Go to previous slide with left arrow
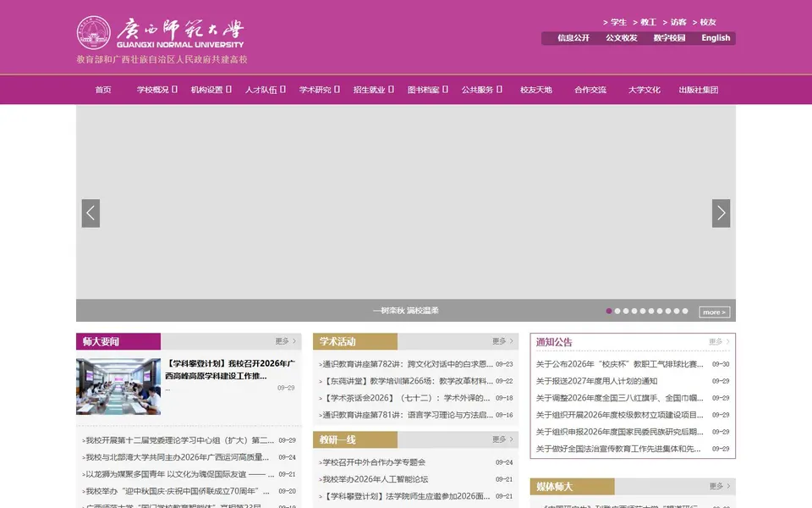Screen dimensions: 812x508 (x=91, y=213)
